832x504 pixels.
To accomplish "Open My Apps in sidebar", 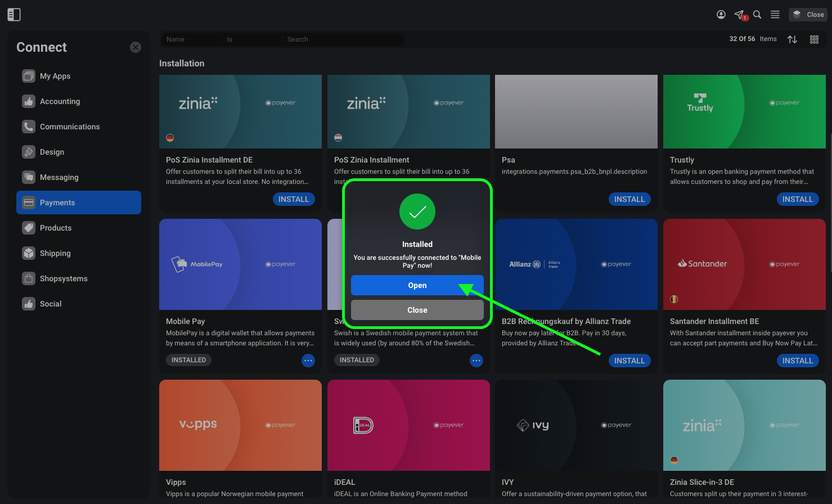I will (79, 76).
